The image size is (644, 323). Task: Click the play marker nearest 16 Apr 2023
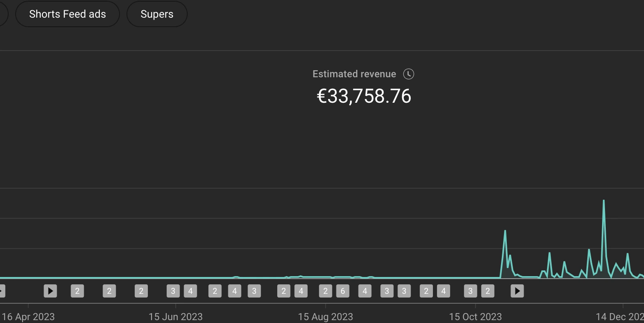51,291
